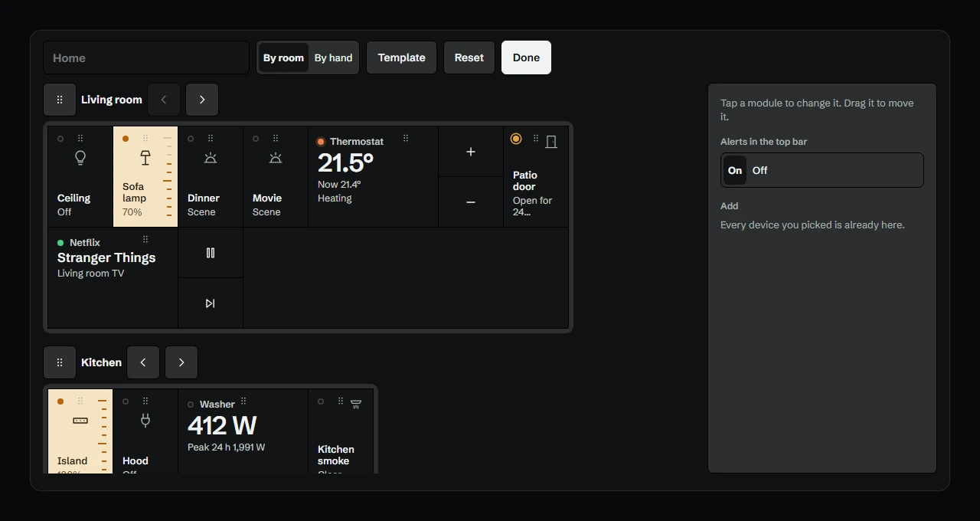Image resolution: width=980 pixels, height=521 pixels.
Task: Click the Sofa lamp icon
Action: (x=145, y=158)
